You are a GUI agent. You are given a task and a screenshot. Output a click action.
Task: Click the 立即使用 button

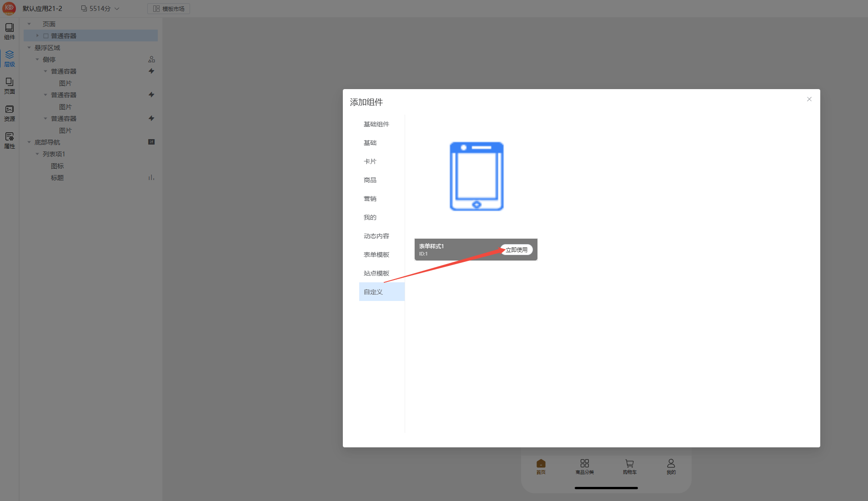[517, 250]
